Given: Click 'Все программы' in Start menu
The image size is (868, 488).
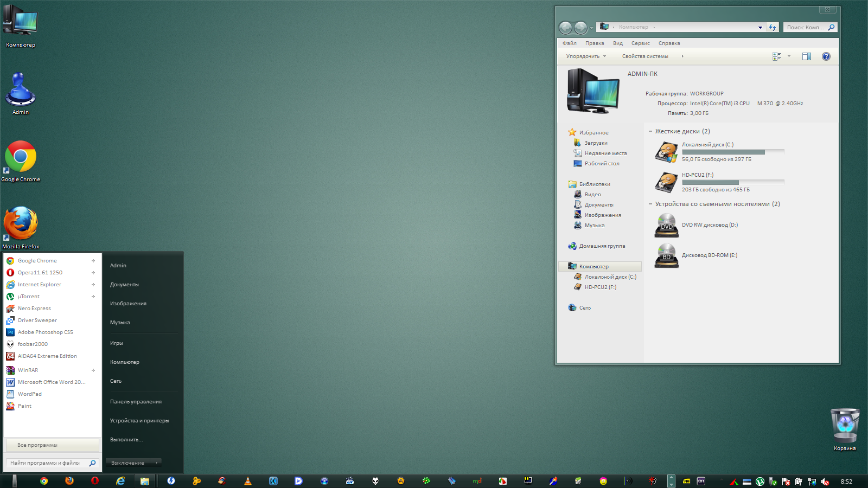Looking at the screenshot, I should [x=52, y=445].
